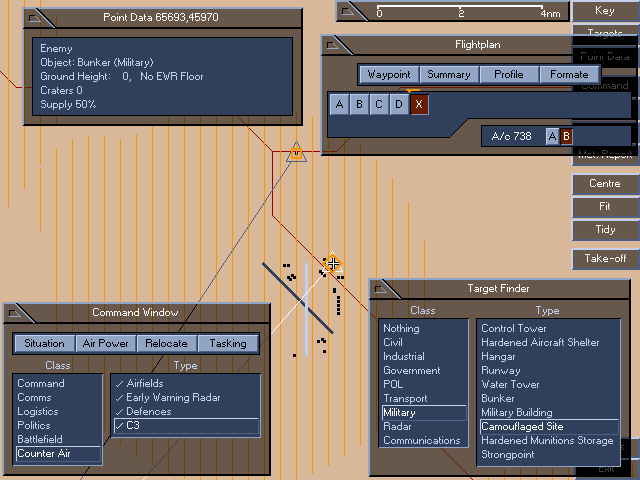The height and width of the screenshot is (480, 640).
Task: Select Industrial class in Target Finder
Action: 424,356
